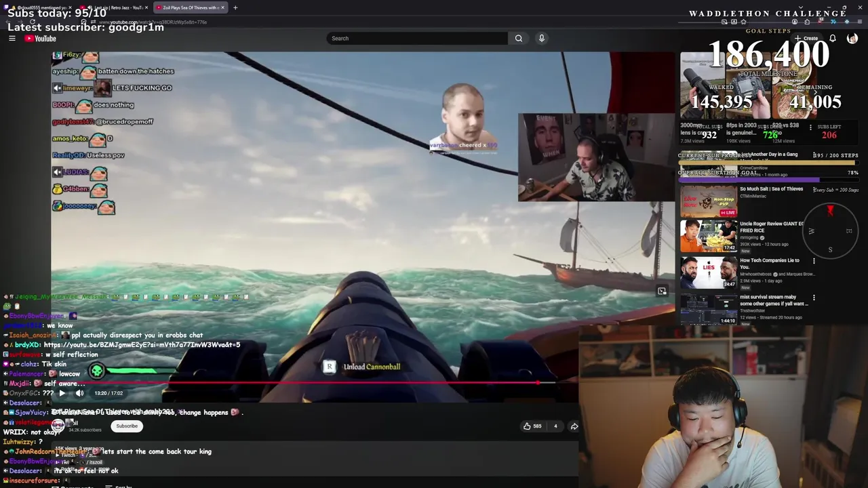Screen dimensions: 868x488
Task: Dislike the video showing count 4
Action: coord(555,426)
